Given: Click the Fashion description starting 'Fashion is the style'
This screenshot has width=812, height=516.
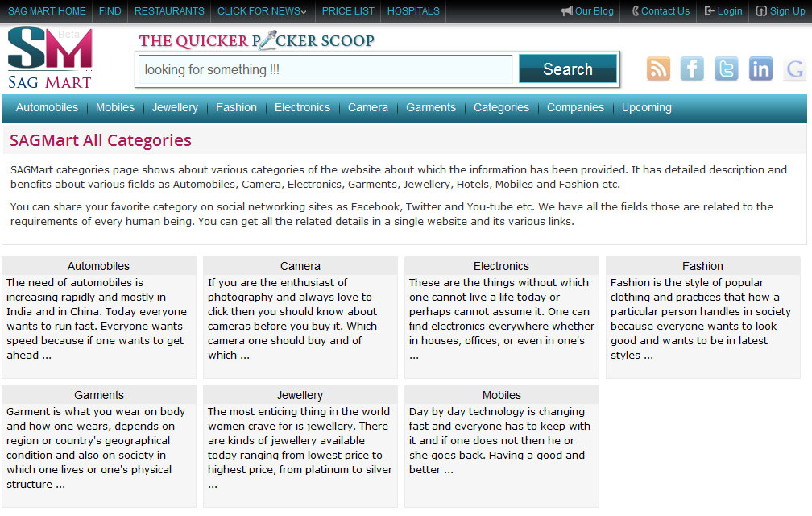Looking at the screenshot, I should pyautogui.click(x=701, y=318).
